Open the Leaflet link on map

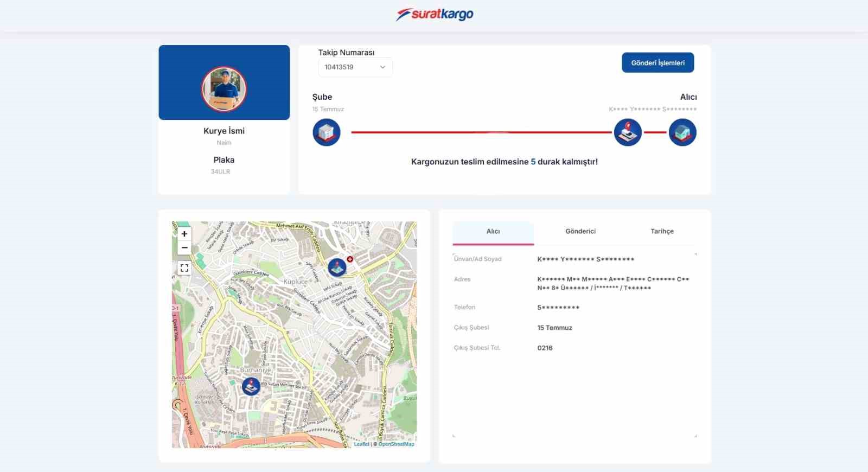pos(361,444)
